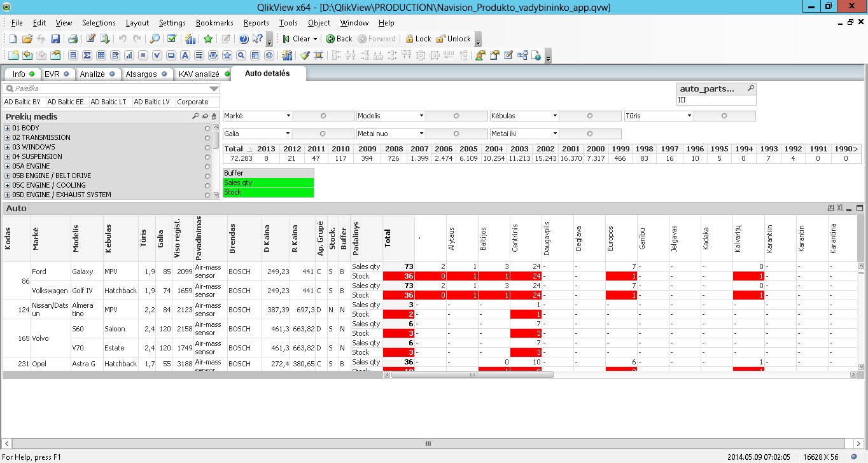This screenshot has height=463, width=868.
Task: Select the radio circle for 04 SUSPENSION
Action: click(x=207, y=156)
